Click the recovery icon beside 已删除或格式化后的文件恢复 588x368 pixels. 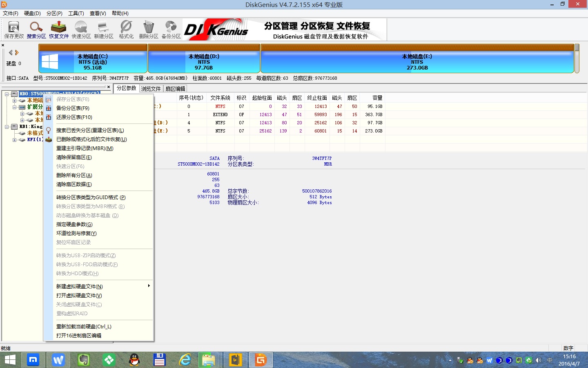click(49, 139)
